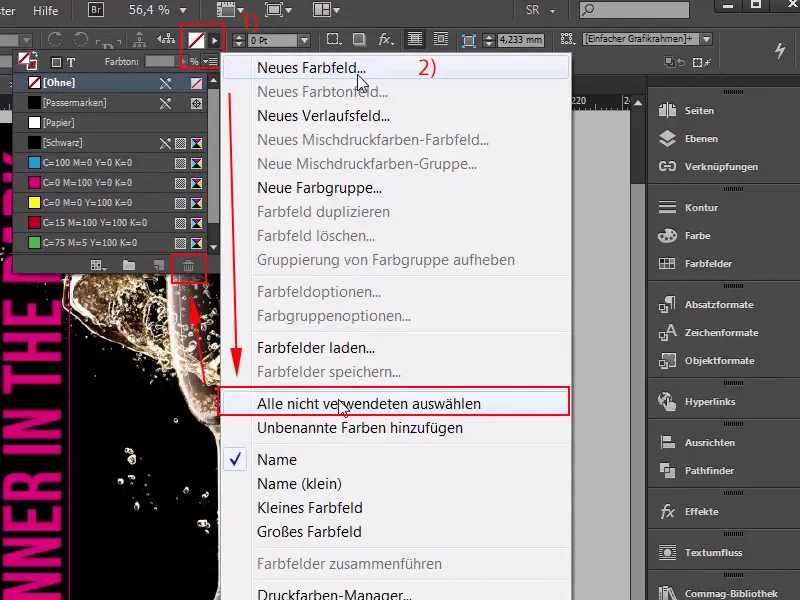800x600 pixels.
Task: Click the select container icon
Action: 139,39
